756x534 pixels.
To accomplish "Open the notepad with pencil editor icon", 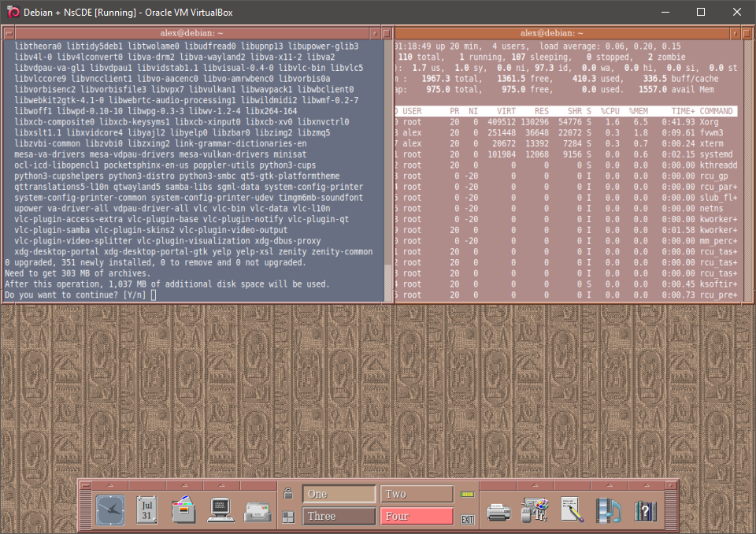I will coord(572,510).
